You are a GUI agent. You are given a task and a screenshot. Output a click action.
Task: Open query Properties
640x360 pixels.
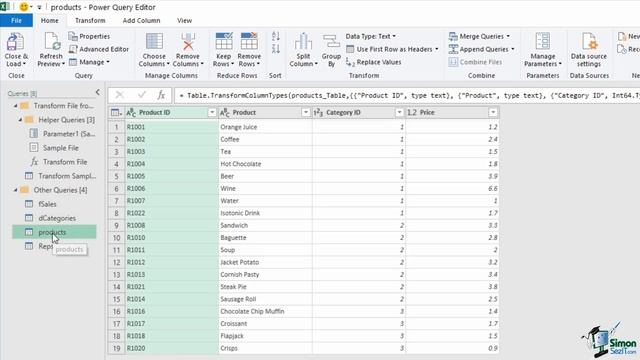click(x=89, y=36)
